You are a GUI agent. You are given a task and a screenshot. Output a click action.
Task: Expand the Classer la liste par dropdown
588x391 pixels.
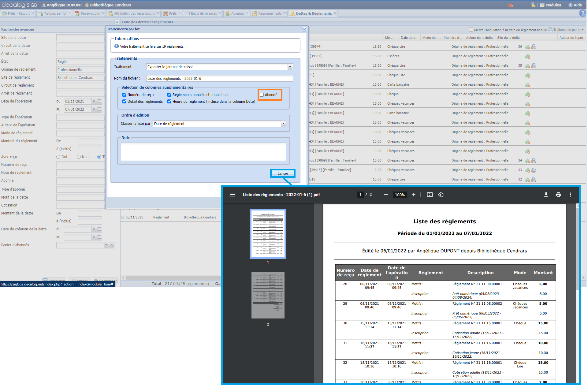(283, 124)
